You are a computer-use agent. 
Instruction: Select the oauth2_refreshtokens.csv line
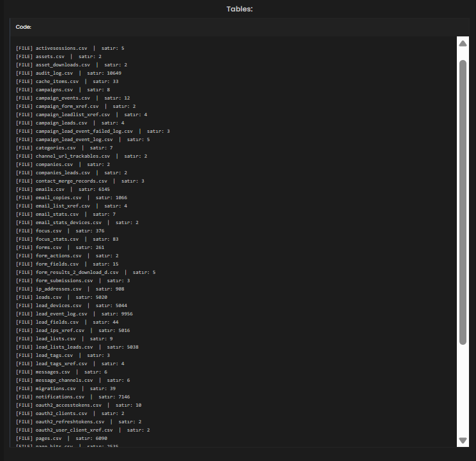[x=79, y=422]
